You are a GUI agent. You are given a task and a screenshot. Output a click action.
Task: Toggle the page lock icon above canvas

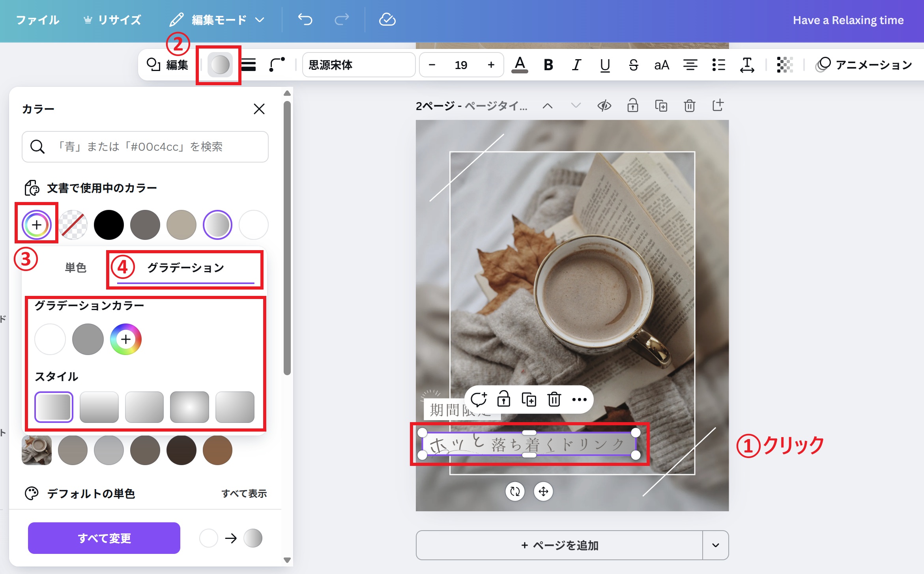click(632, 106)
